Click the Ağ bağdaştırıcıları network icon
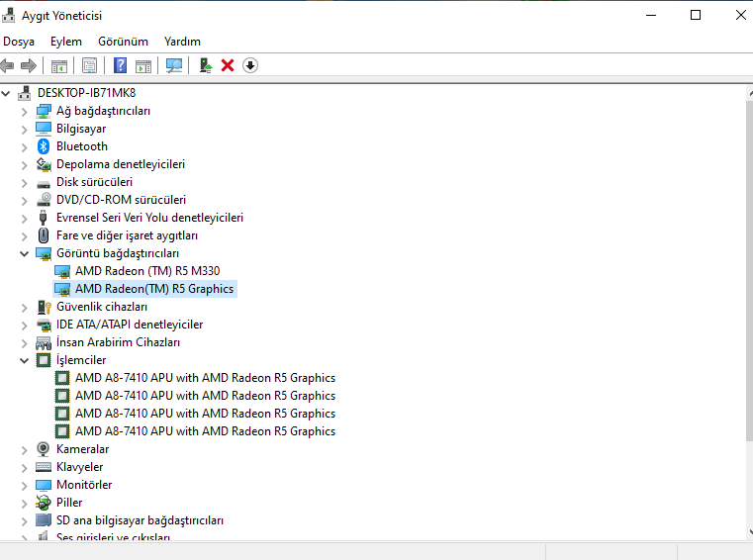The width and height of the screenshot is (753, 560). coord(44,111)
